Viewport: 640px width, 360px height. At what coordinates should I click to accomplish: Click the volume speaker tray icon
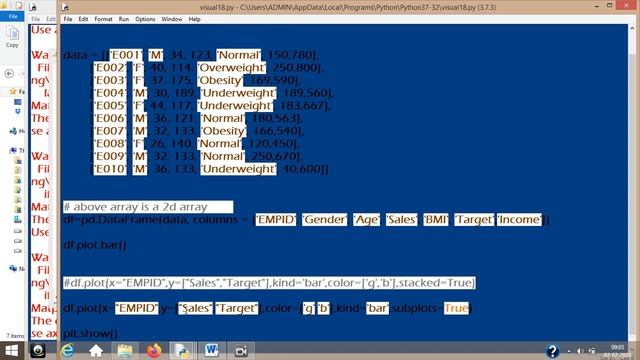pos(579,351)
